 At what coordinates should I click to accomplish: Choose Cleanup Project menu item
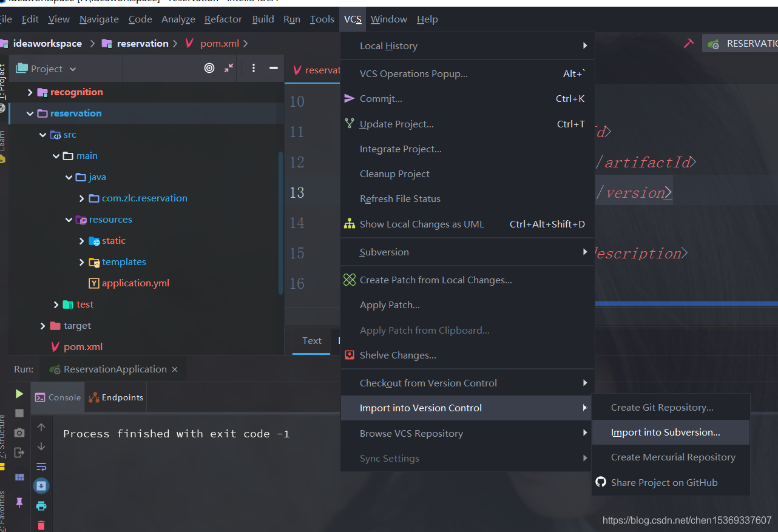click(x=467, y=173)
